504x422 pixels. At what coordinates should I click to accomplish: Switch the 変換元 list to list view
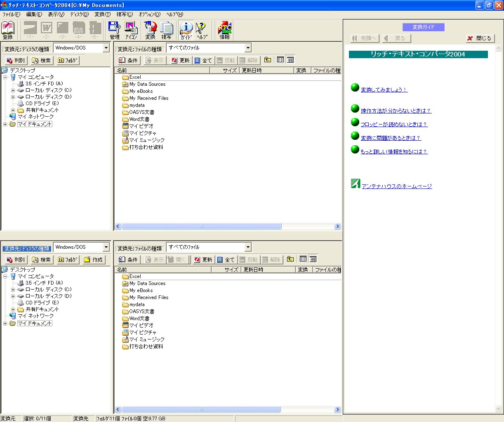(280, 60)
